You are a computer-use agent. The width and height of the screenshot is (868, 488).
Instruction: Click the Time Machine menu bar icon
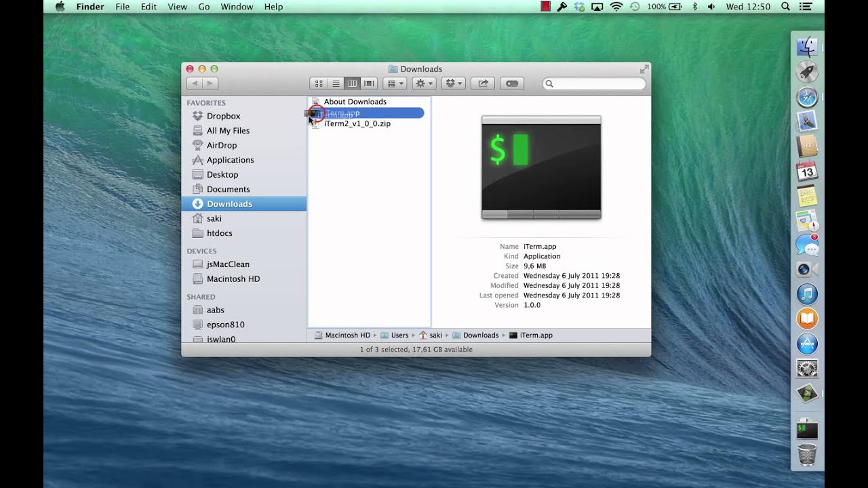point(635,7)
